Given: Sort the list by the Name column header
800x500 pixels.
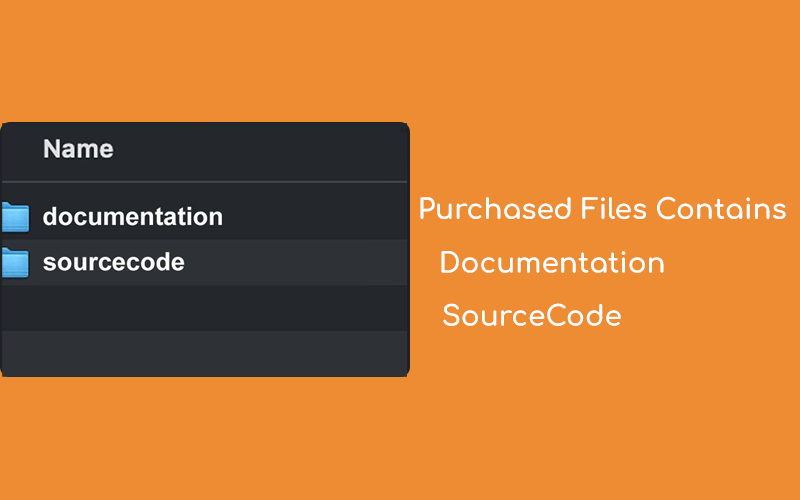Looking at the screenshot, I should (x=78, y=150).
